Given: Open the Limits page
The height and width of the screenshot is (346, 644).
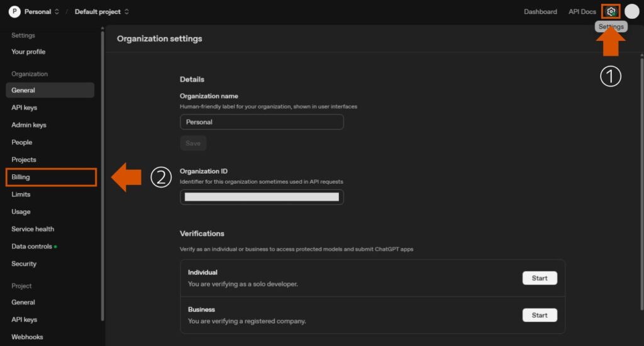Looking at the screenshot, I should (x=21, y=194).
